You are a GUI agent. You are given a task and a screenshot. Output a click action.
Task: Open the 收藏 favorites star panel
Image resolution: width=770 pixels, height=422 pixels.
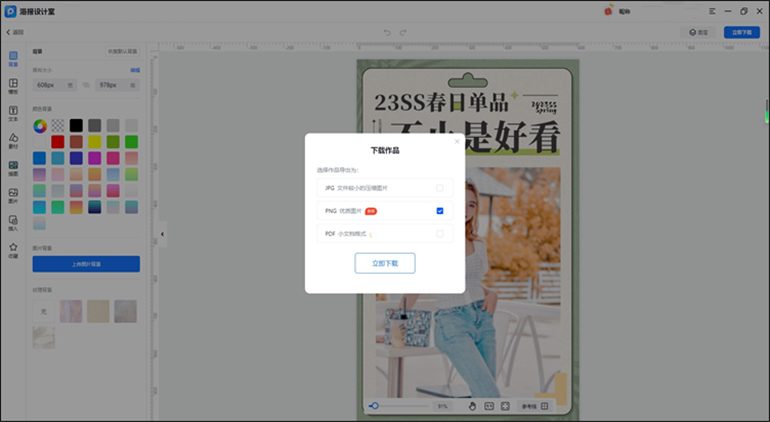13,251
